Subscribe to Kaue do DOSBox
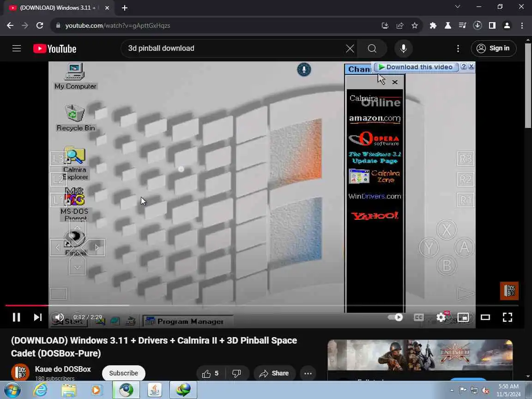 (x=123, y=373)
